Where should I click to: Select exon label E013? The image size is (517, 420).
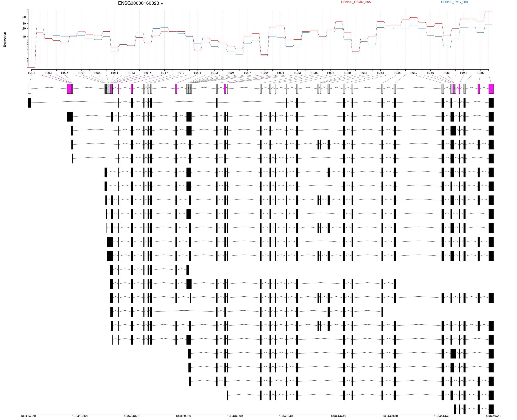tap(131, 73)
